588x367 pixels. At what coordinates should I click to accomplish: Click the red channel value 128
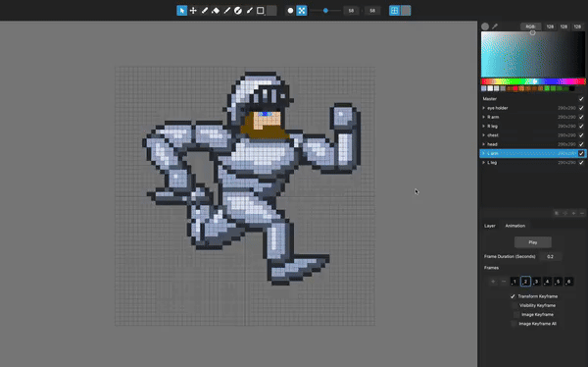tap(550, 26)
